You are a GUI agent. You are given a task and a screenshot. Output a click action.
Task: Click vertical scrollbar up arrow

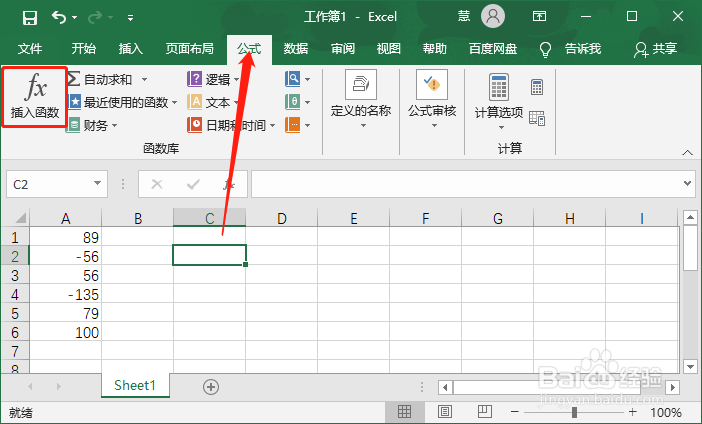tap(690, 218)
